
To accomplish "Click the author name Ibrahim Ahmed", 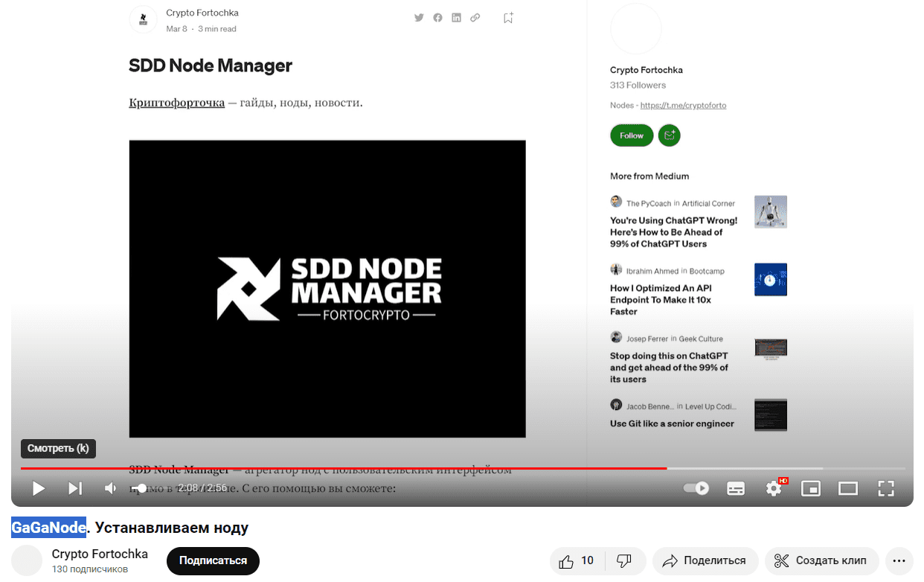I will click(653, 271).
